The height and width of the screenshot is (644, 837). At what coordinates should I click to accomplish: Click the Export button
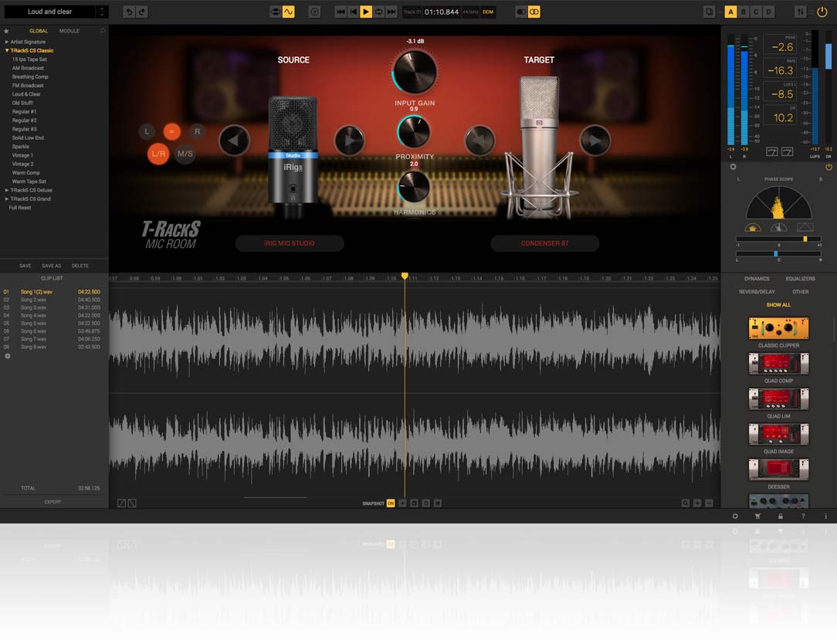point(53,502)
